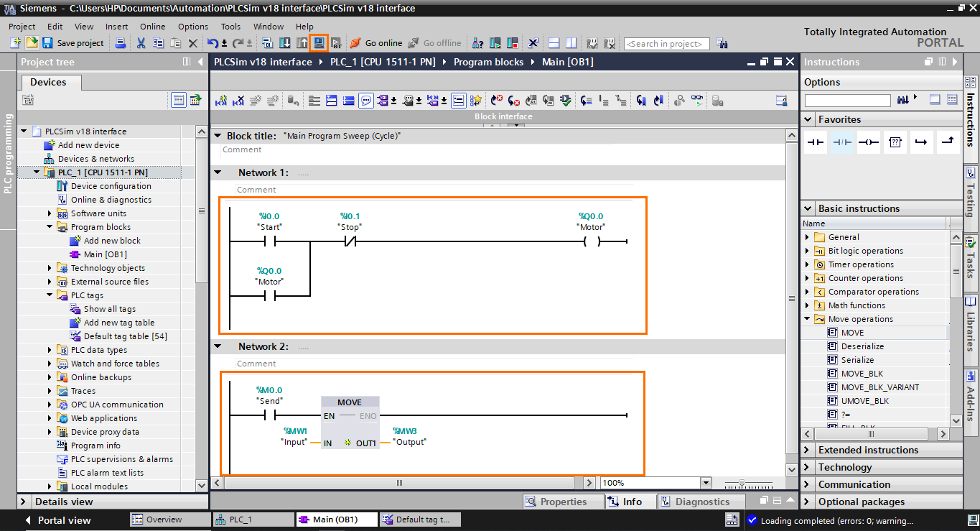Click the Start simulation toolbar icon
This screenshot has width=980, height=531.
(x=319, y=43)
